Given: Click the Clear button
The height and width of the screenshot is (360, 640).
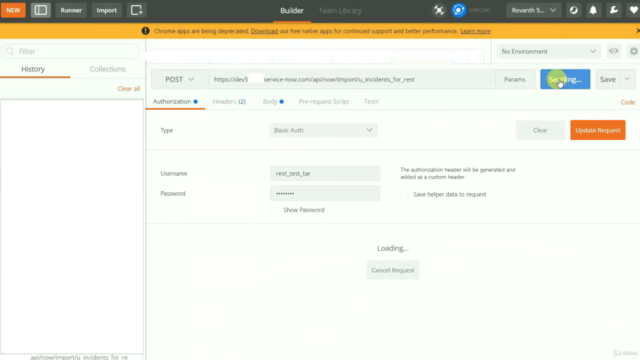Looking at the screenshot, I should 540,130.
